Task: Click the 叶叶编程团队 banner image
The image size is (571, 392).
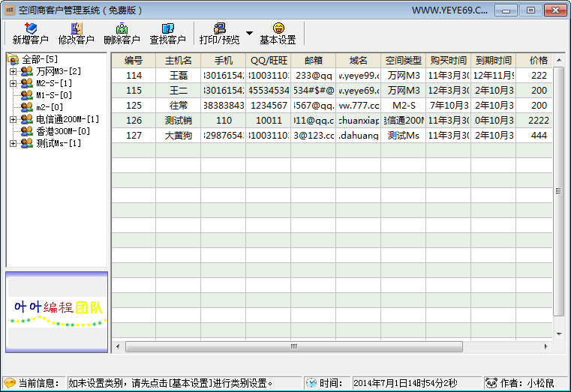Action: 56,312
